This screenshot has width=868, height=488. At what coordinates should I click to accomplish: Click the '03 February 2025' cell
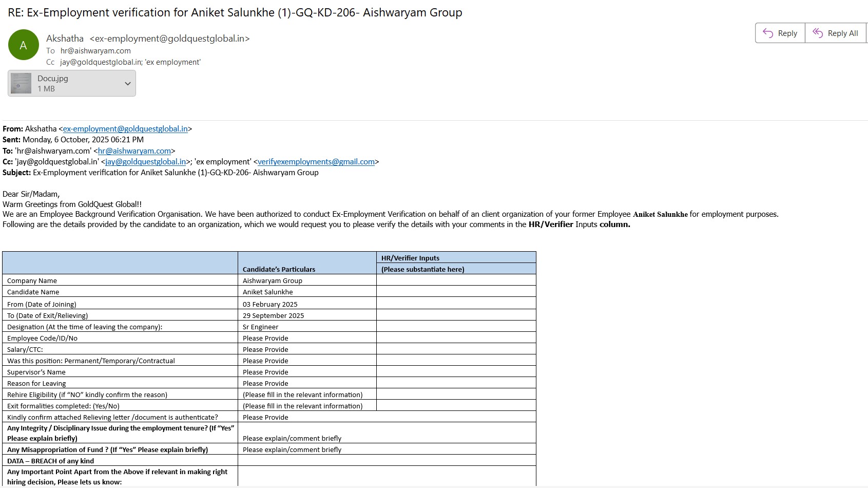tap(270, 305)
